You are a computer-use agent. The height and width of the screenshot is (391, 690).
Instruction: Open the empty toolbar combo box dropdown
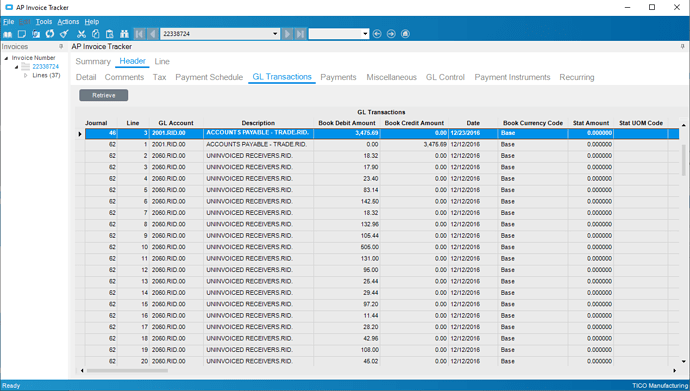[365, 34]
